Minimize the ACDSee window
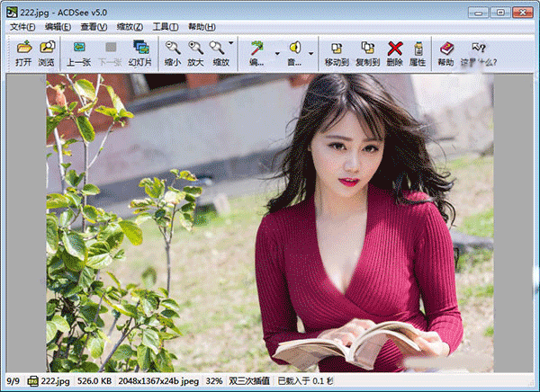The image size is (540, 392). 479,13
